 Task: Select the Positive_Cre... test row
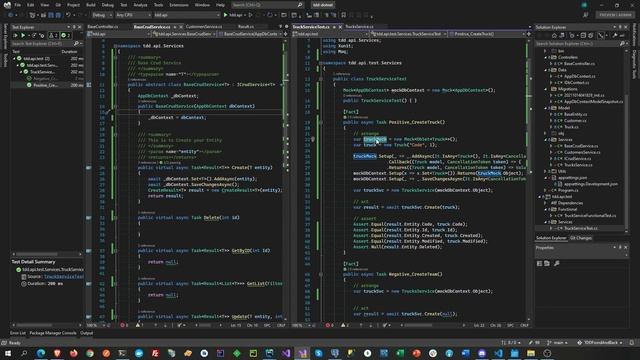pos(46,85)
